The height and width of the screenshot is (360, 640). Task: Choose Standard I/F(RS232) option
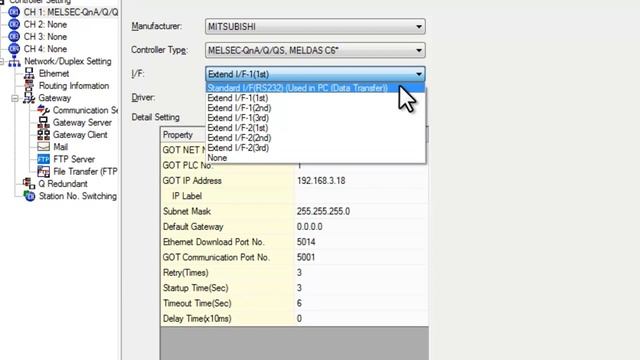pyautogui.click(x=315, y=88)
